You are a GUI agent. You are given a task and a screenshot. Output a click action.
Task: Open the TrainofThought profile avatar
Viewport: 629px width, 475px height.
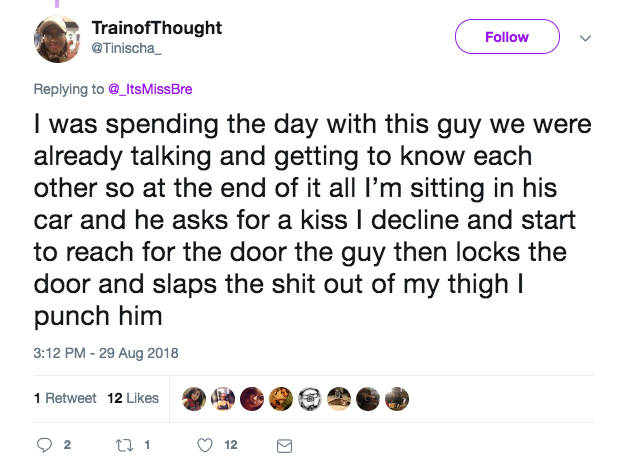coord(57,39)
